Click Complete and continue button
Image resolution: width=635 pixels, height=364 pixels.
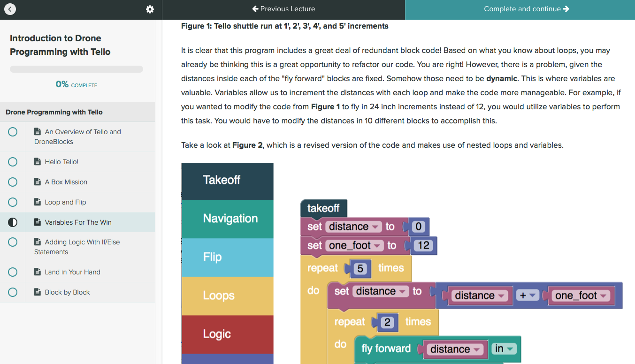pyautogui.click(x=520, y=9)
